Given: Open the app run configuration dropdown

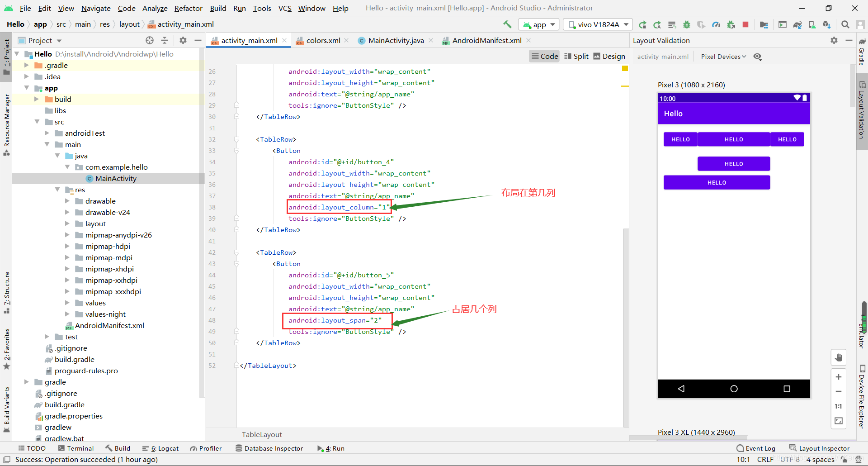Looking at the screenshot, I should click(539, 24).
